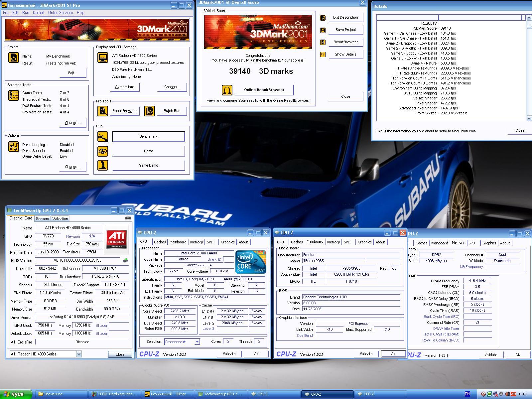Open SPD tab in middle CPU-Z window
This screenshot has height=399, width=532.
(x=347, y=242)
